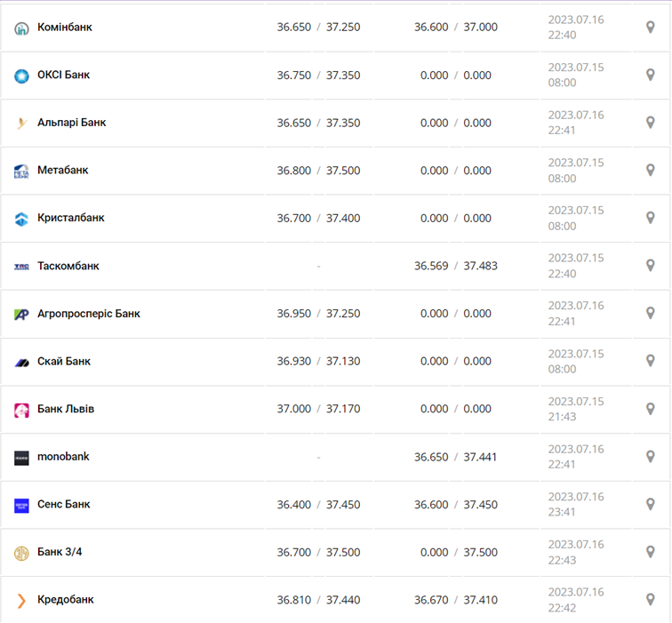Viewport: 672px width, 623px height.
Task: Open location pin for Кредобанк row
Action: coord(650,599)
